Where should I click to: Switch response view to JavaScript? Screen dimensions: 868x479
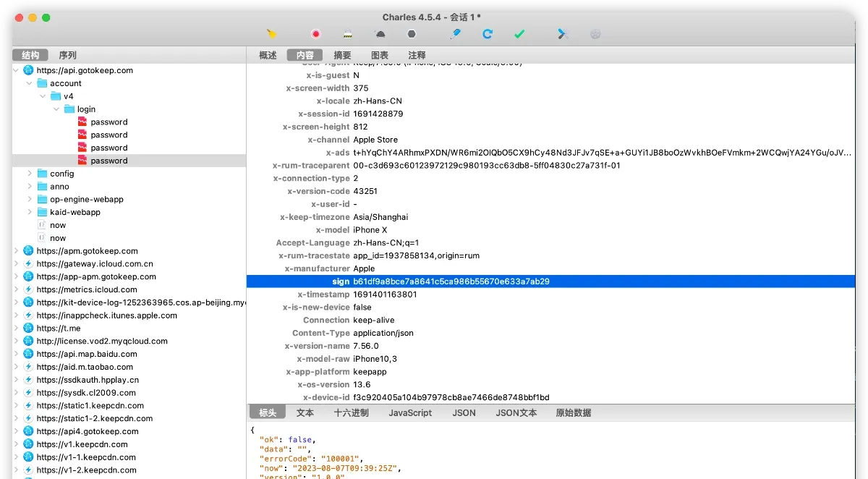click(x=410, y=412)
